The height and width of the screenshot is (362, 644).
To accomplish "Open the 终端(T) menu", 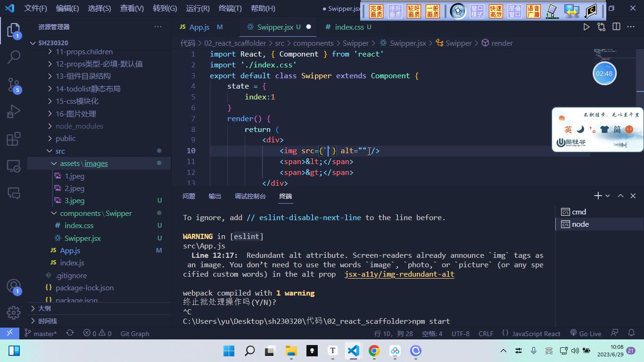I will tap(230, 8).
